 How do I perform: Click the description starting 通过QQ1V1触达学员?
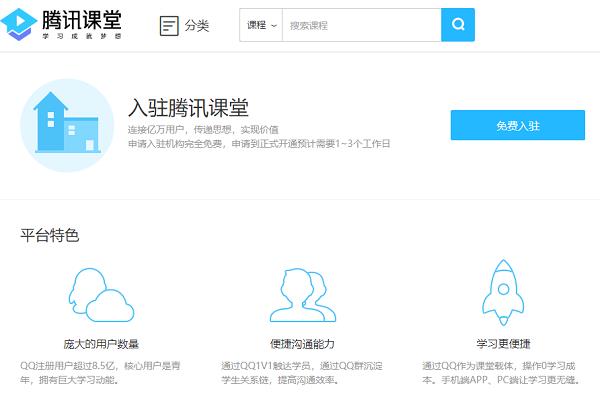[302, 373]
